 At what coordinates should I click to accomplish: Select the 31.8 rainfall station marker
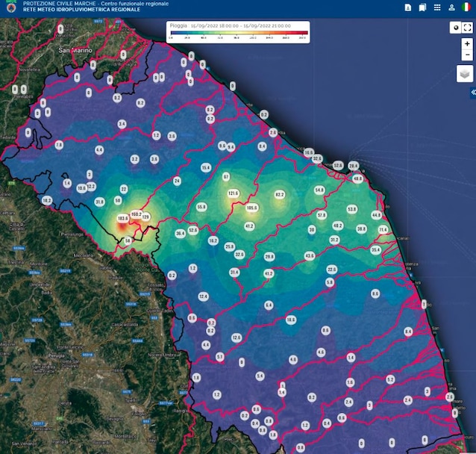pos(99,202)
